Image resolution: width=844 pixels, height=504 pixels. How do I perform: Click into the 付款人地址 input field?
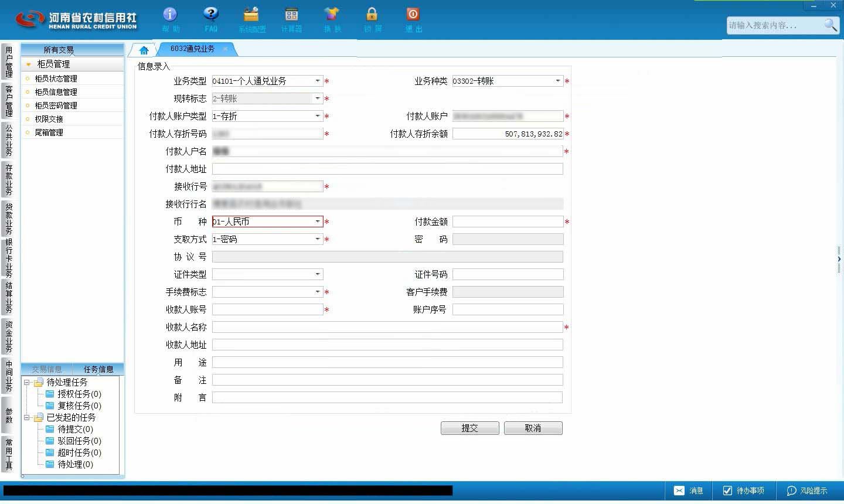click(x=387, y=169)
